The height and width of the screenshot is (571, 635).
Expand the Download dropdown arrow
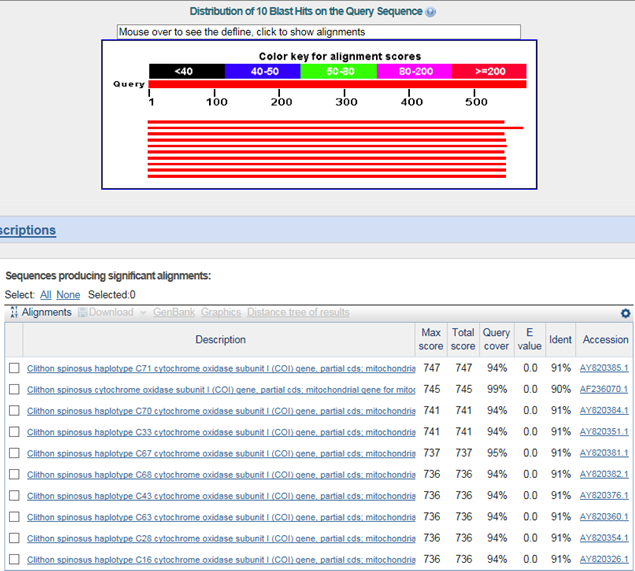(x=143, y=313)
